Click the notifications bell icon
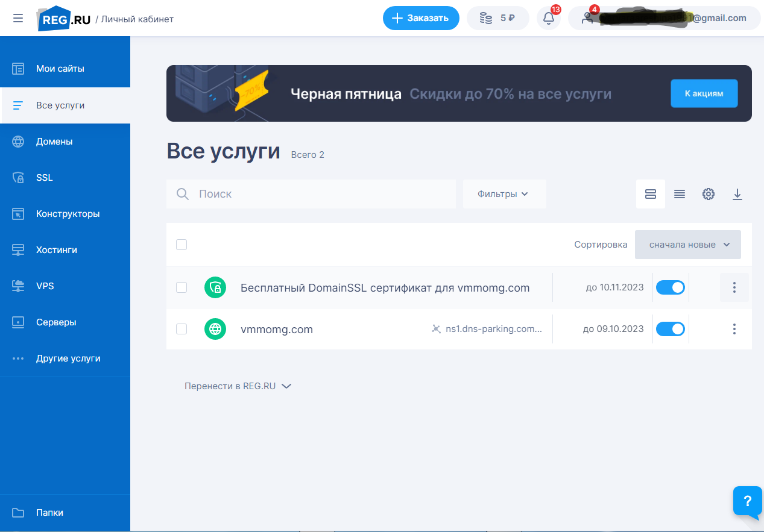Screen dimensions: 764x532 click(x=548, y=18)
